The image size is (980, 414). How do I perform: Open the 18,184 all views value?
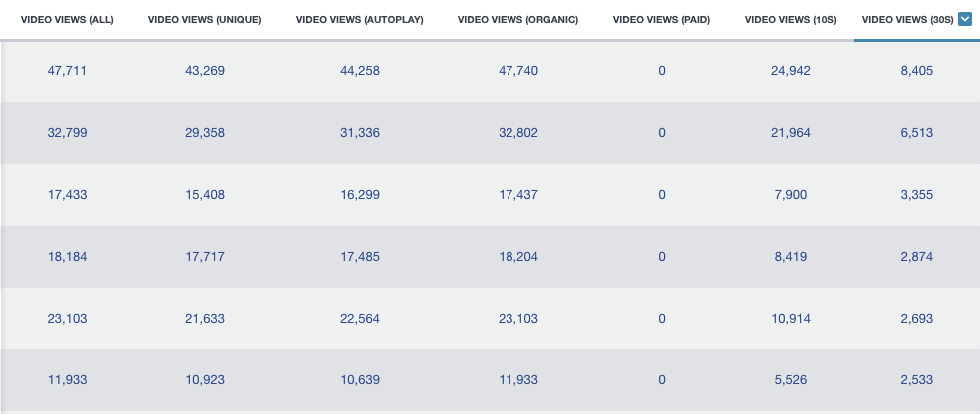click(x=68, y=256)
